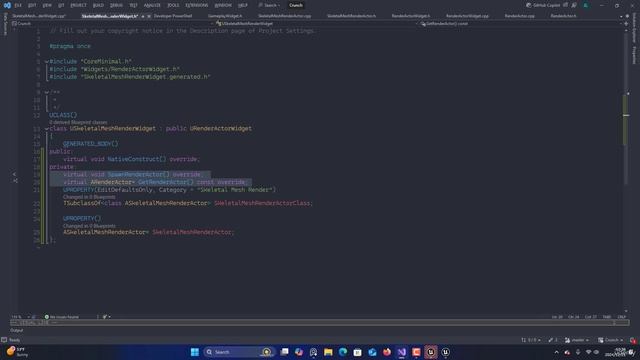Close the active SkeletalMeshRenderWidget.h tab

tap(149, 16)
